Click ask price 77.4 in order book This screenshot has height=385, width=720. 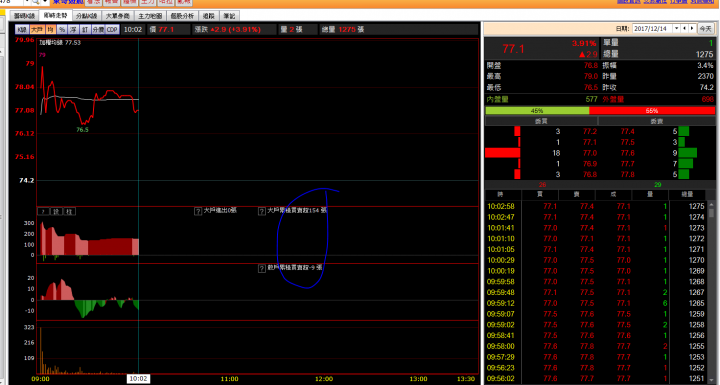(628, 131)
